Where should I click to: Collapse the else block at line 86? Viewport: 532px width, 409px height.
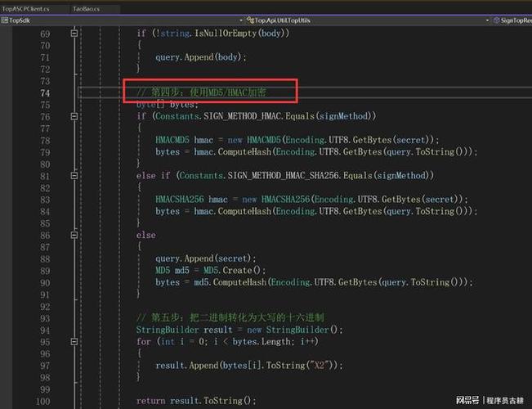[x=75, y=235]
